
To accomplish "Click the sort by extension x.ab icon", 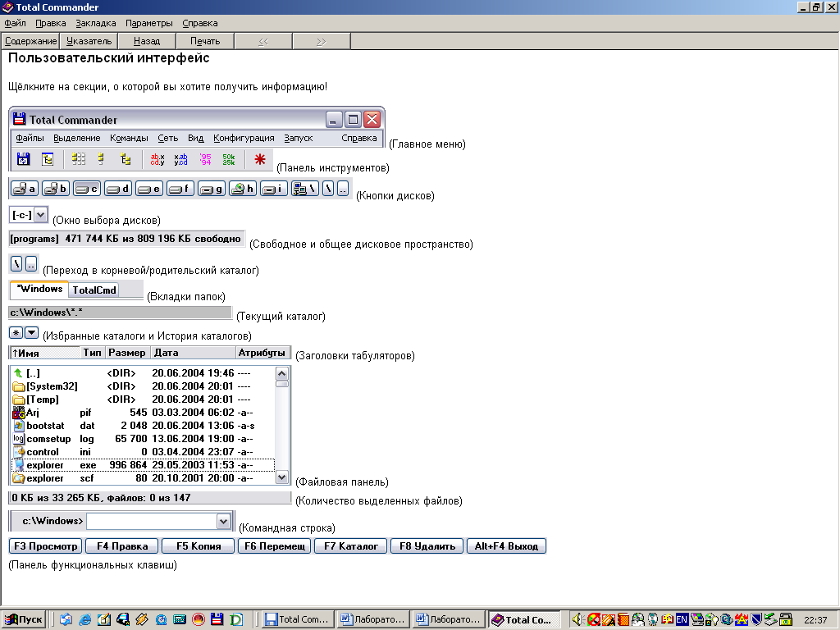I will click(x=181, y=159).
